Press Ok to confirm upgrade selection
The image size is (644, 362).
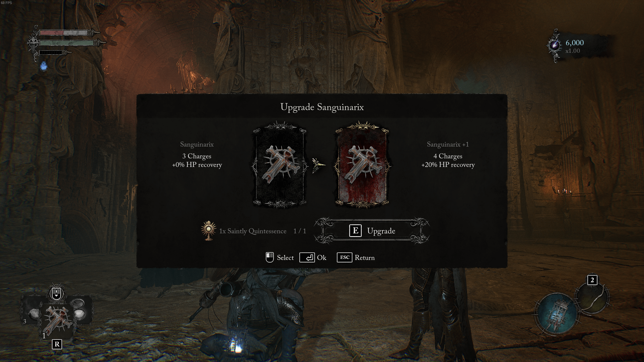point(313,257)
